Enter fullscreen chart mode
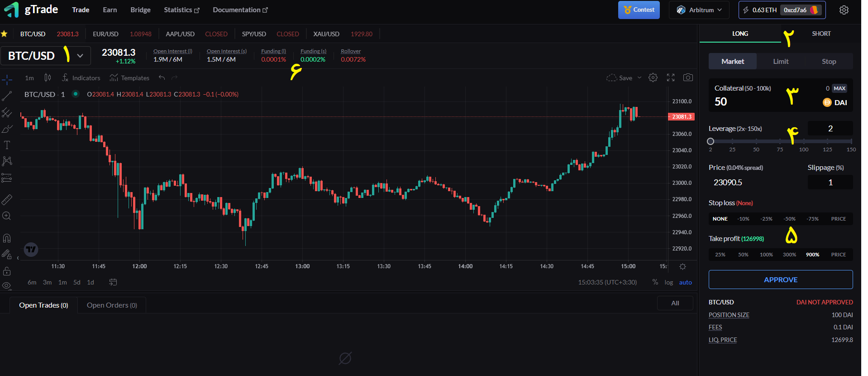This screenshot has width=868, height=376. click(x=671, y=77)
